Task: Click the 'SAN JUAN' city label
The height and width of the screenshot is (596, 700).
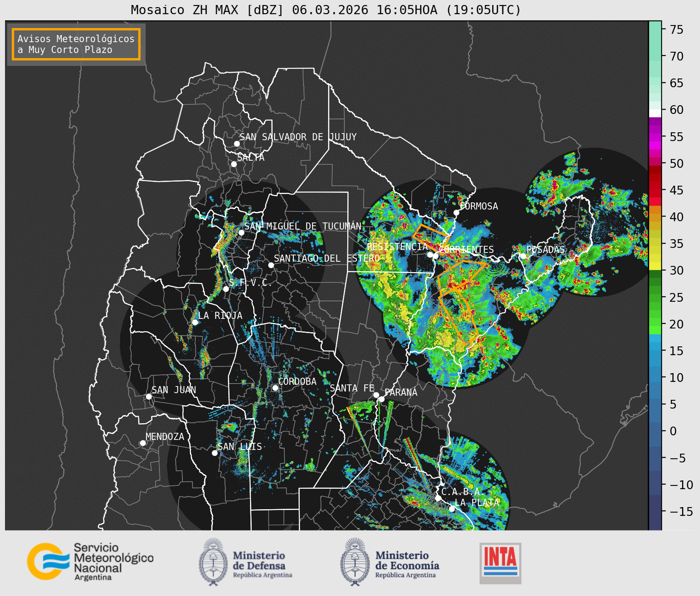Action: (174, 390)
